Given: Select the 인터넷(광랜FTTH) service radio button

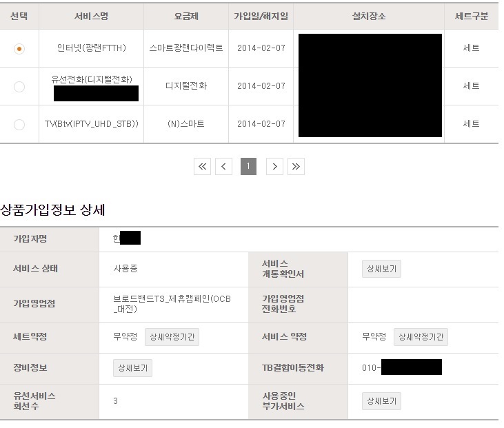Looking at the screenshot, I should (x=19, y=49).
